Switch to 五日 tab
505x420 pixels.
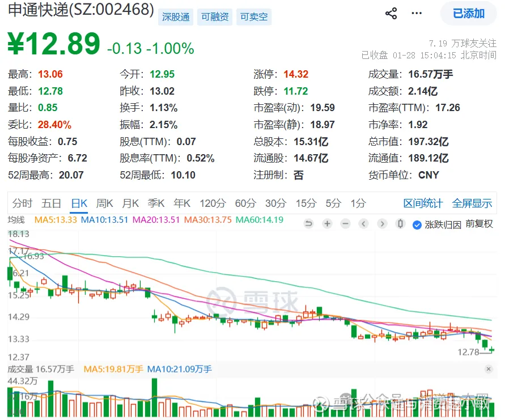[51, 203]
